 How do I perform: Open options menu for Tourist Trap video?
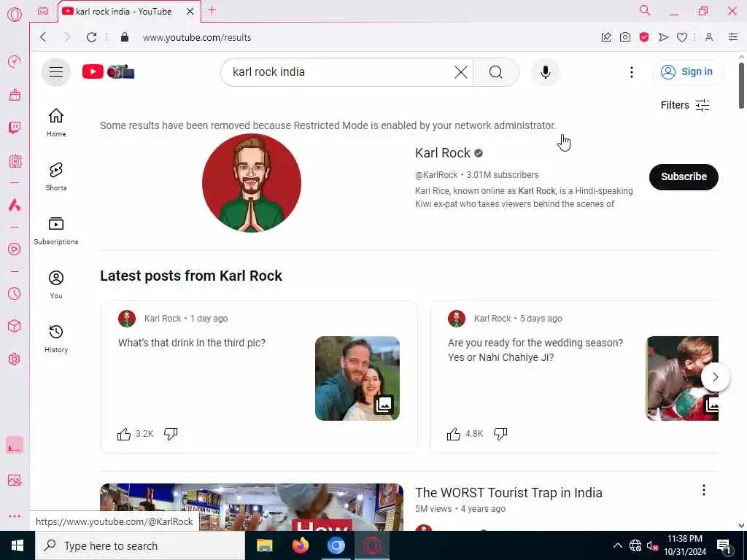click(x=704, y=491)
